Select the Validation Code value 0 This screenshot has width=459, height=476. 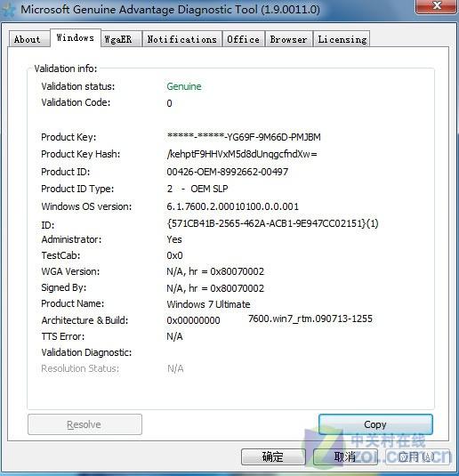point(169,103)
